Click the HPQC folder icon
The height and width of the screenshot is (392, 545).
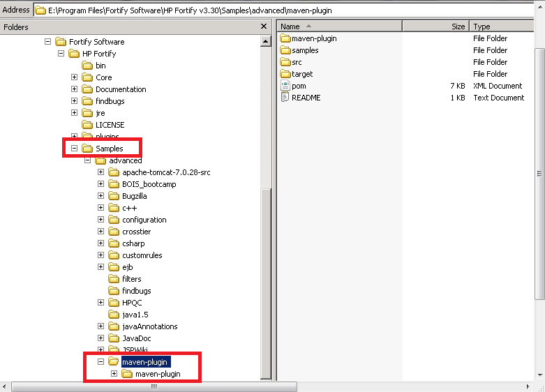click(x=114, y=303)
